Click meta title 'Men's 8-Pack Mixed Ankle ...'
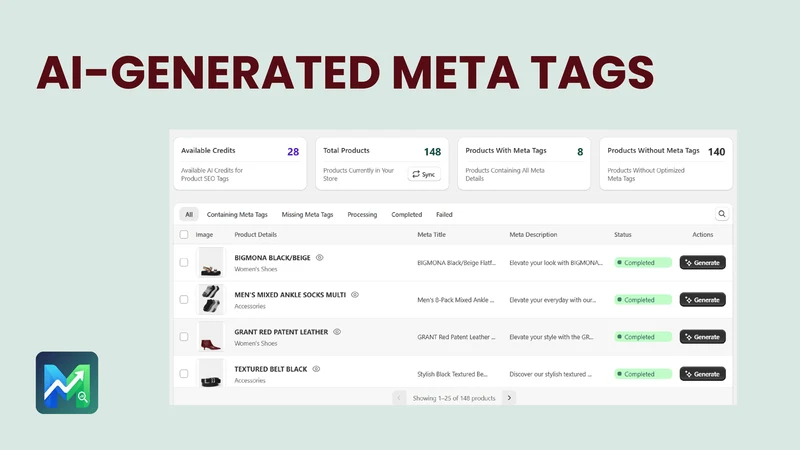 (456, 299)
